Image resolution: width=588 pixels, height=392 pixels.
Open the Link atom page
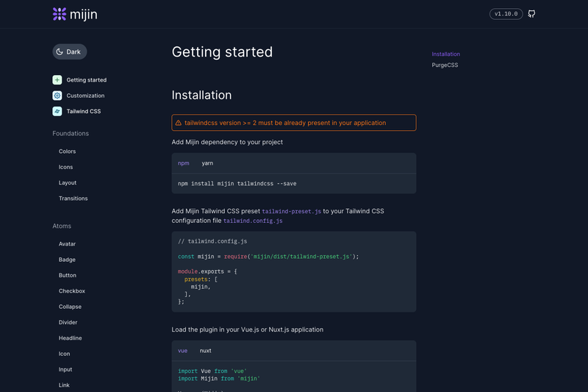click(64, 385)
